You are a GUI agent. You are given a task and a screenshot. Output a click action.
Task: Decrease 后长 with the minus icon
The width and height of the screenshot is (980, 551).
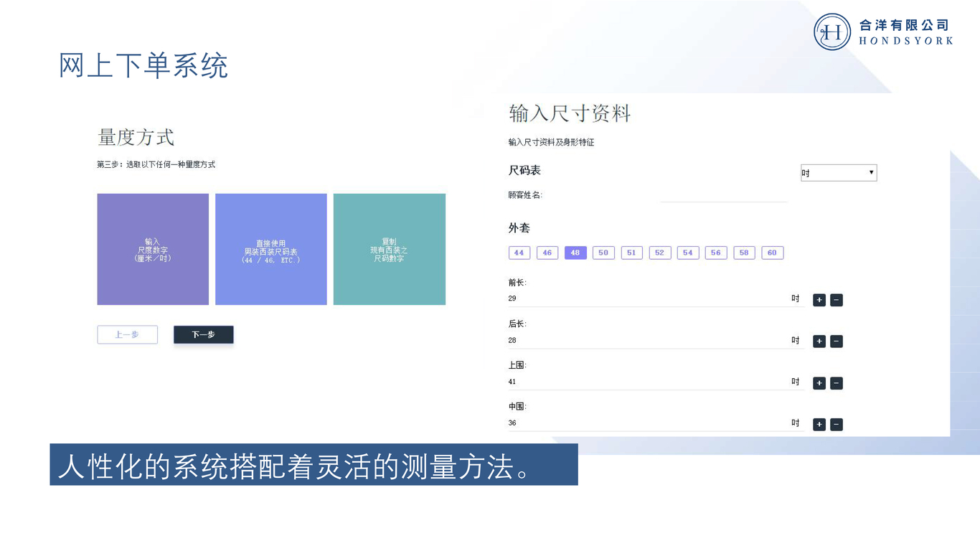pyautogui.click(x=837, y=342)
